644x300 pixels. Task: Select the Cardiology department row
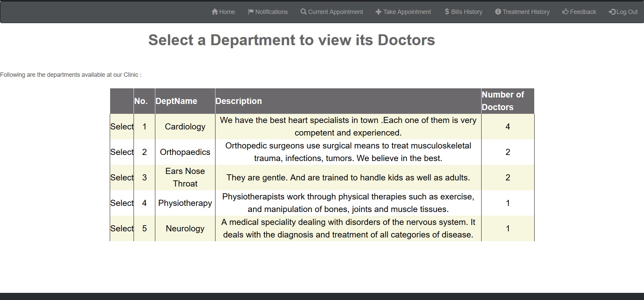coord(122,127)
